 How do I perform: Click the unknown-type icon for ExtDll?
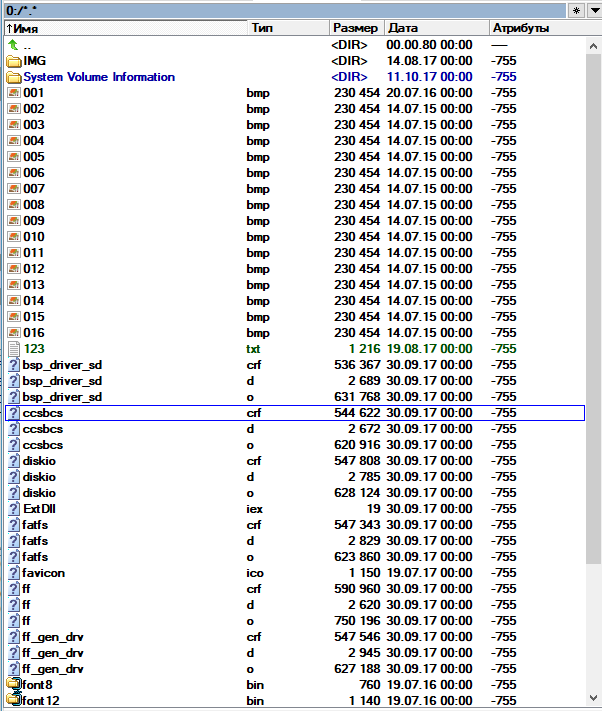(x=14, y=509)
